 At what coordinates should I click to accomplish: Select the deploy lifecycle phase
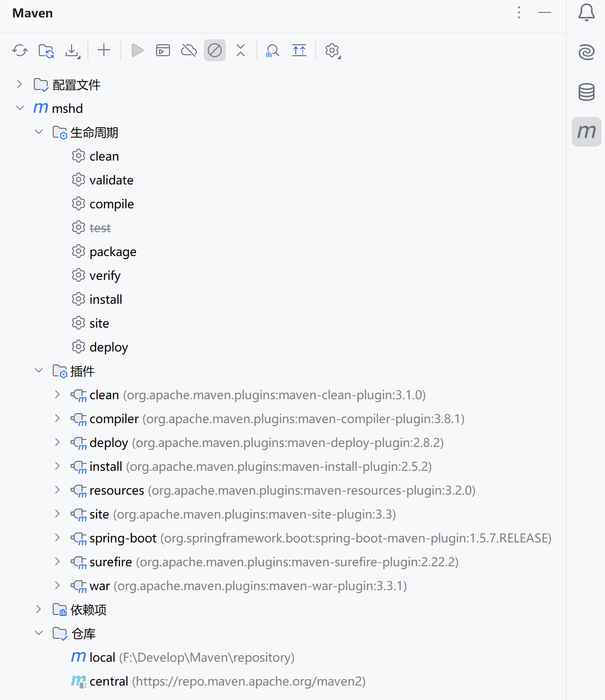pyautogui.click(x=100, y=347)
